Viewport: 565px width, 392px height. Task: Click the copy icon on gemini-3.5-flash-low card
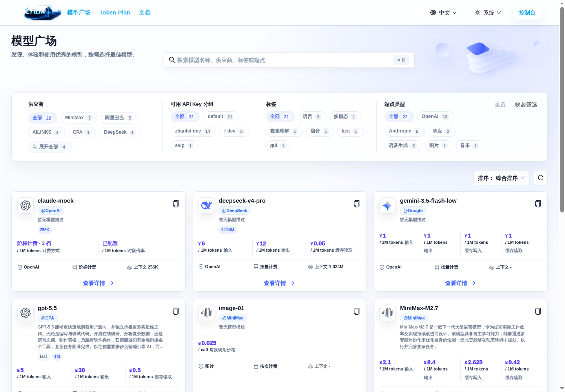538,204
